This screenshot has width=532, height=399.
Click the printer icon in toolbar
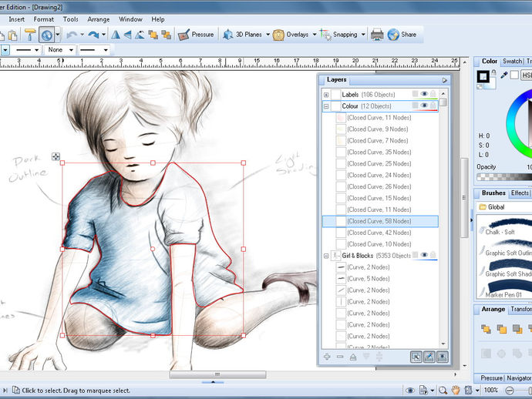377,35
